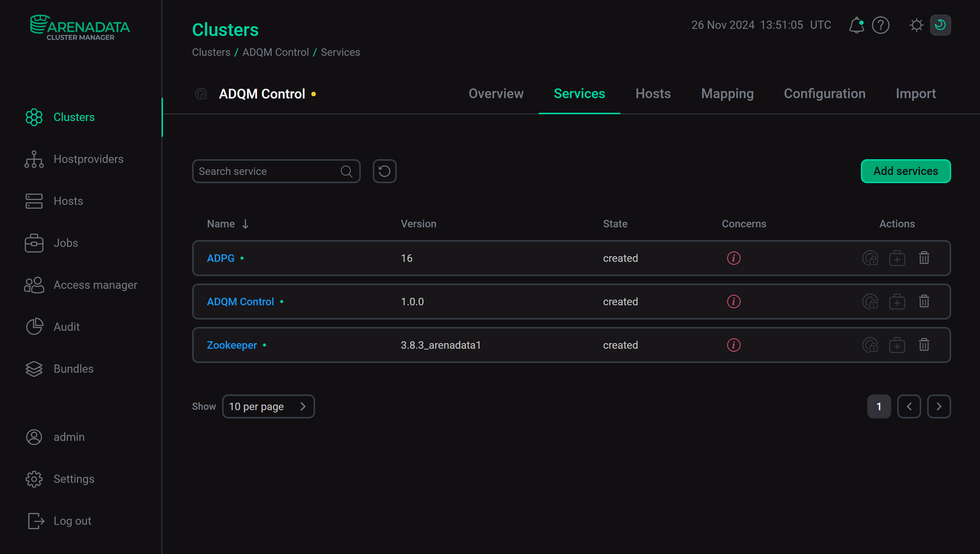Add components to ADQM Control service
Image resolution: width=980 pixels, height=554 pixels.
pos(897,302)
